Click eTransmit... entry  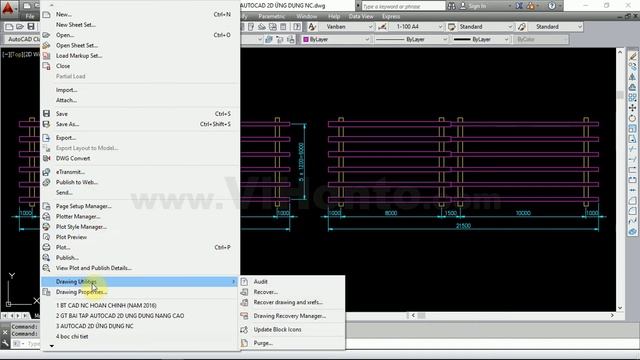pyautogui.click(x=139, y=172)
